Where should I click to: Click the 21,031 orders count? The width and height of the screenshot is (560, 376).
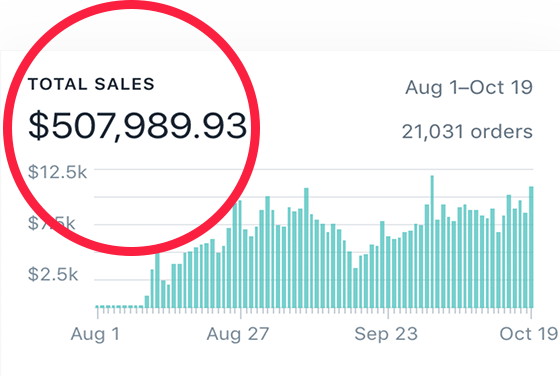[x=467, y=132]
